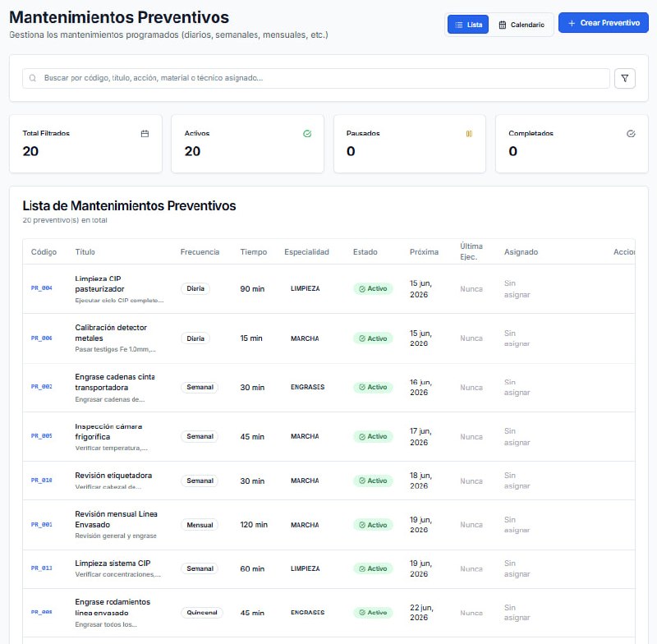Select title Engrase rodamientos línea envasado
Image resolution: width=657 pixels, height=644 pixels.
click(113, 607)
